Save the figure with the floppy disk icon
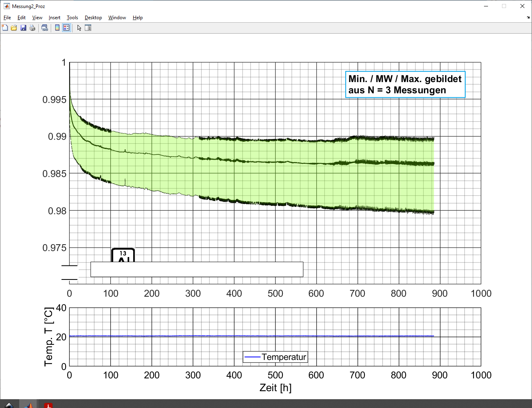 pyautogui.click(x=23, y=28)
